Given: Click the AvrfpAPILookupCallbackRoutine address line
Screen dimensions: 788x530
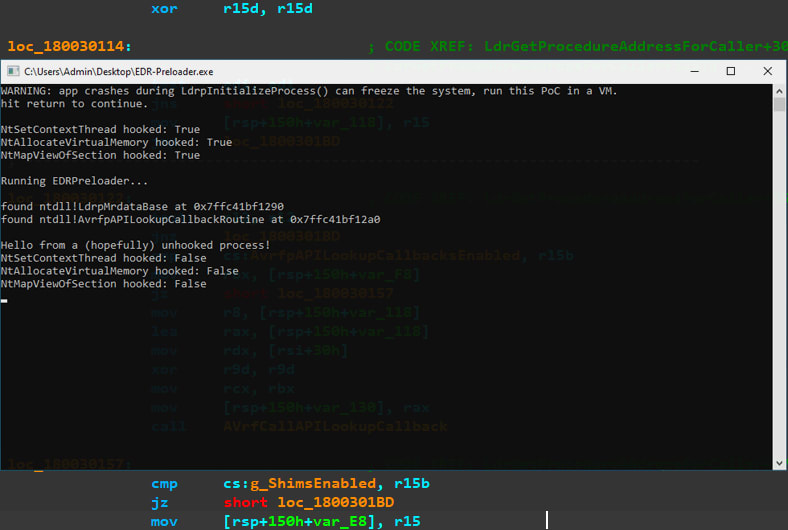Looking at the screenshot, I should coord(190,219).
